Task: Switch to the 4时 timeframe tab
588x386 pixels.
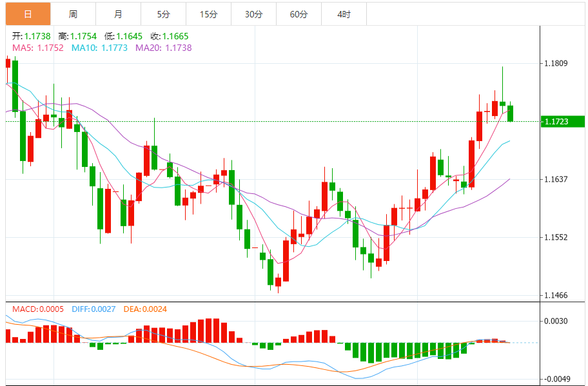Action: point(344,14)
